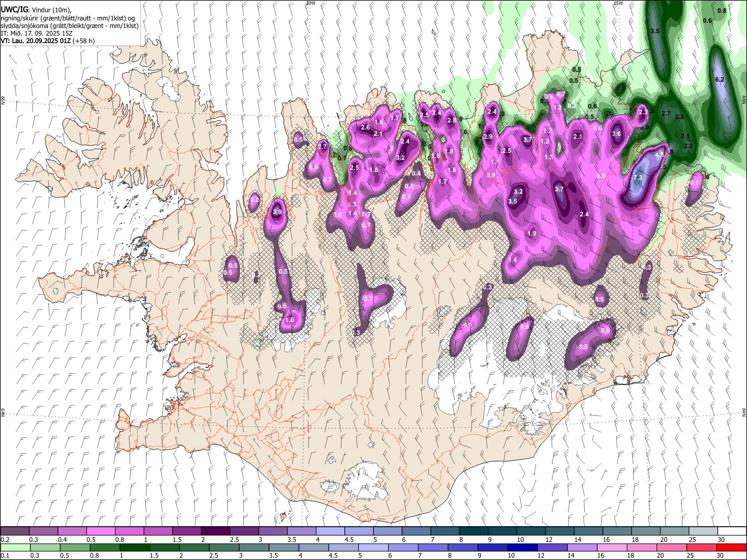The width and height of the screenshot is (747, 560).
Task: Click the palest green rain swatch labeled 0.1
Action: (x=15, y=547)
